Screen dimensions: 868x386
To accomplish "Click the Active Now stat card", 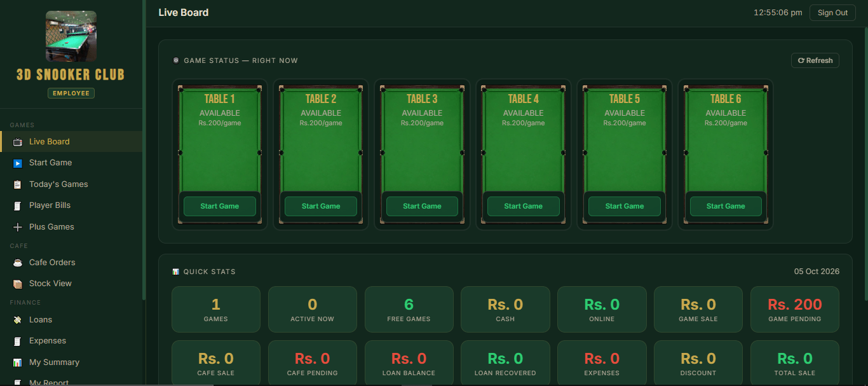I will 313,310.
